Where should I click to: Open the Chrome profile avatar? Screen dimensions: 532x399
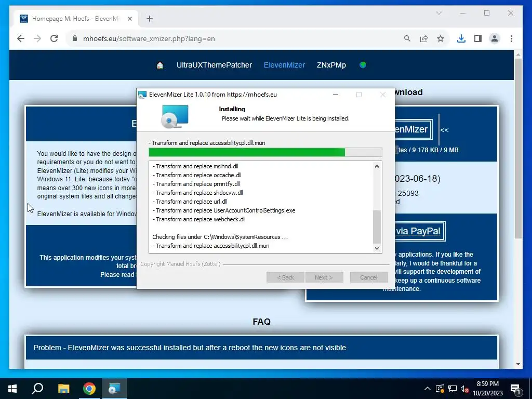[495, 38]
